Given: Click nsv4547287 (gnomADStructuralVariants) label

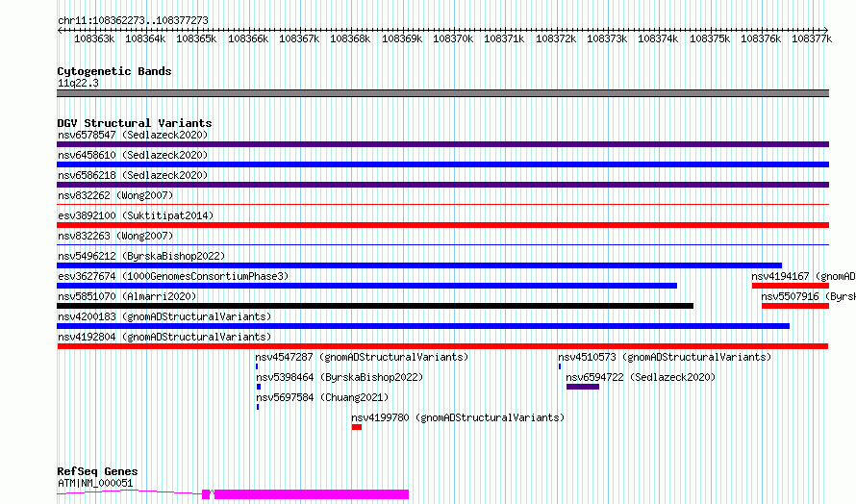Looking at the screenshot, I should tap(362, 357).
